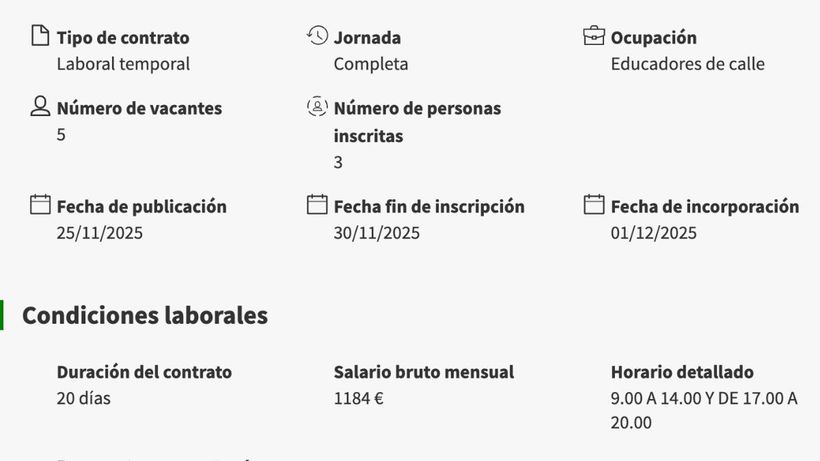Click the 30/11/2025 registration end date
820x461 pixels.
377,233
